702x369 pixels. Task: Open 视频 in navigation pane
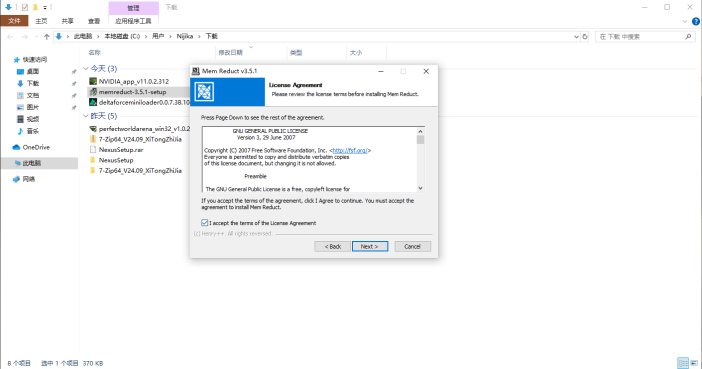click(x=33, y=119)
